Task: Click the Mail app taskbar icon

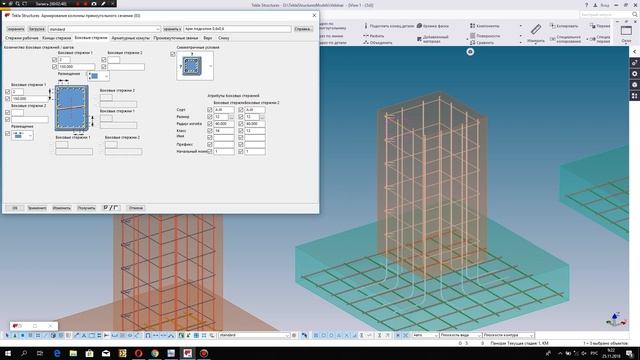Action: pos(106,353)
